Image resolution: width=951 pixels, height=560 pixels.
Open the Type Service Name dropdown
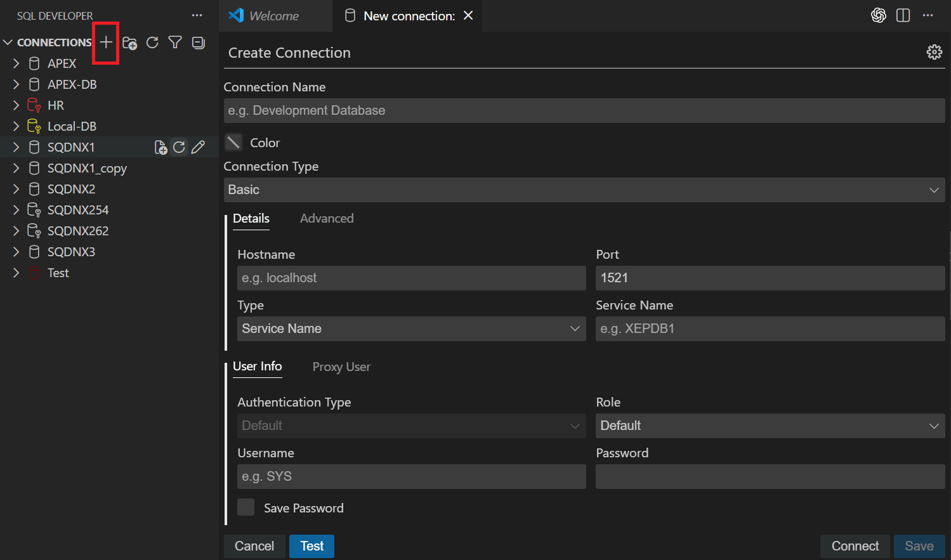tap(411, 329)
